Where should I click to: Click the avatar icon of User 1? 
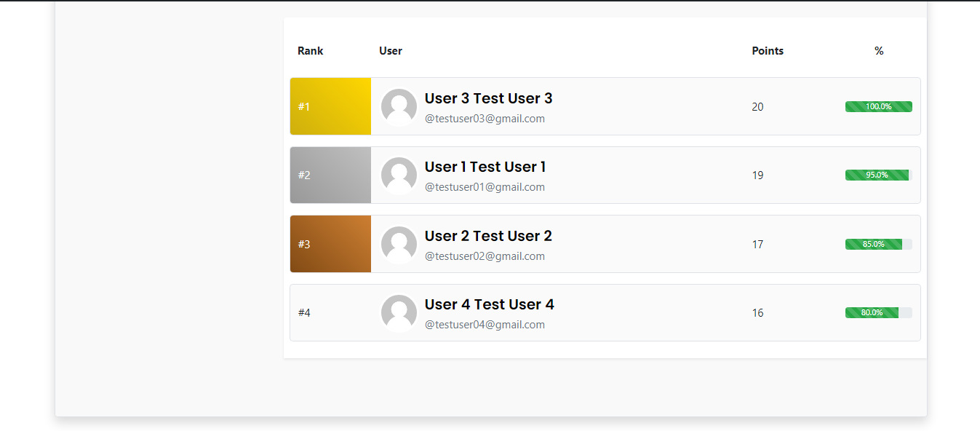pos(399,175)
